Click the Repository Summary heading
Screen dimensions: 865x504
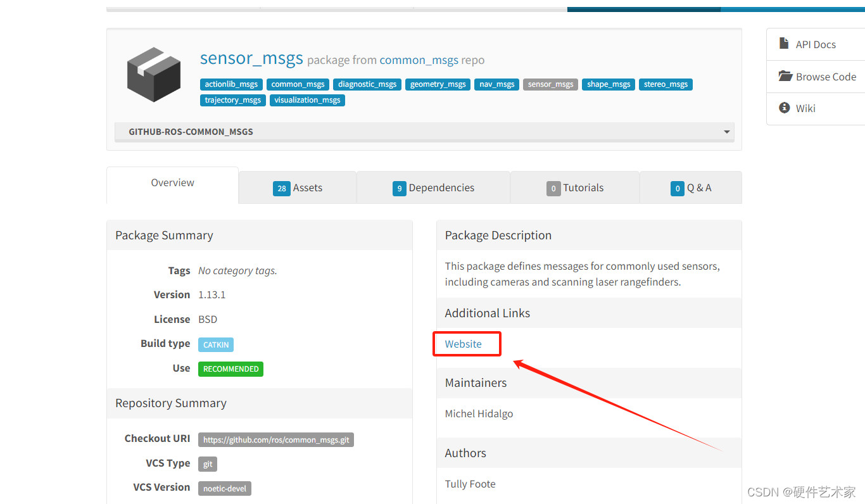[171, 403]
